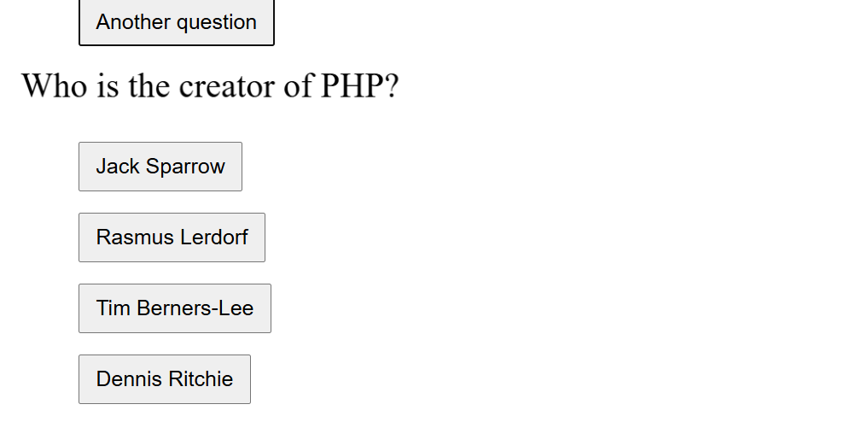The width and height of the screenshot is (868, 422).
Task: Choose the last answer option, Dennis Ritchie
Action: point(165,379)
